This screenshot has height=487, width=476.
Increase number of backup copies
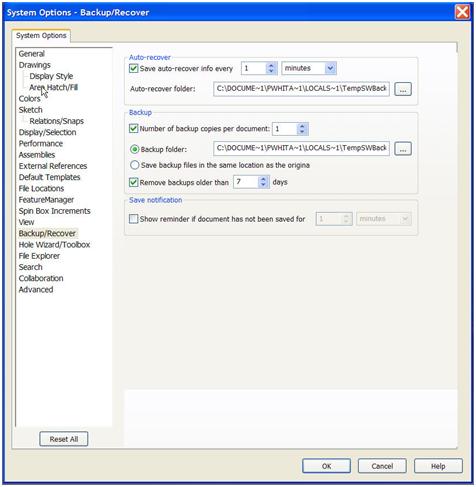pos(302,126)
